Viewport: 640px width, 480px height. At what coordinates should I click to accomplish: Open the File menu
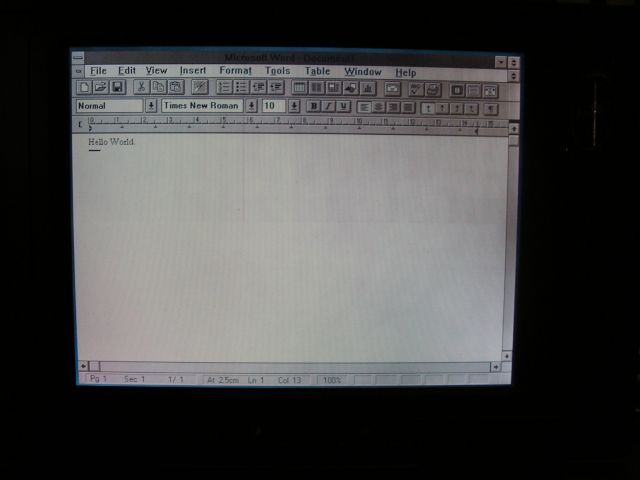tap(98, 71)
